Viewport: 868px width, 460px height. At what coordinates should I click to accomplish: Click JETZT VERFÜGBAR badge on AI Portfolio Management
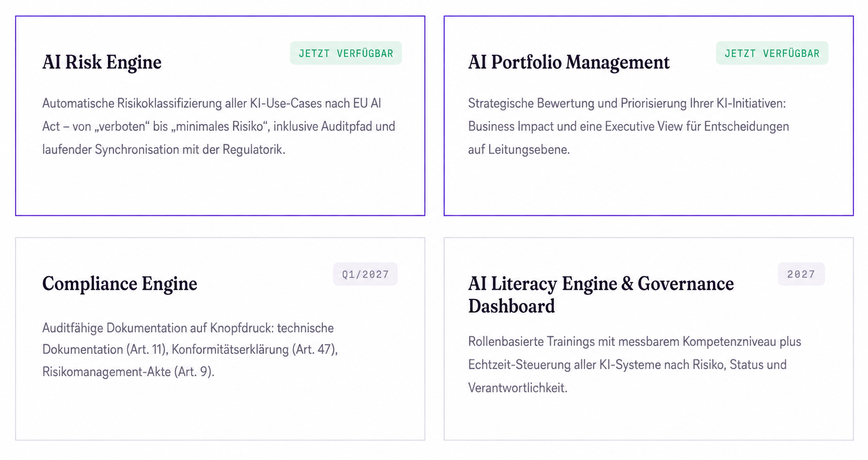[x=772, y=53]
